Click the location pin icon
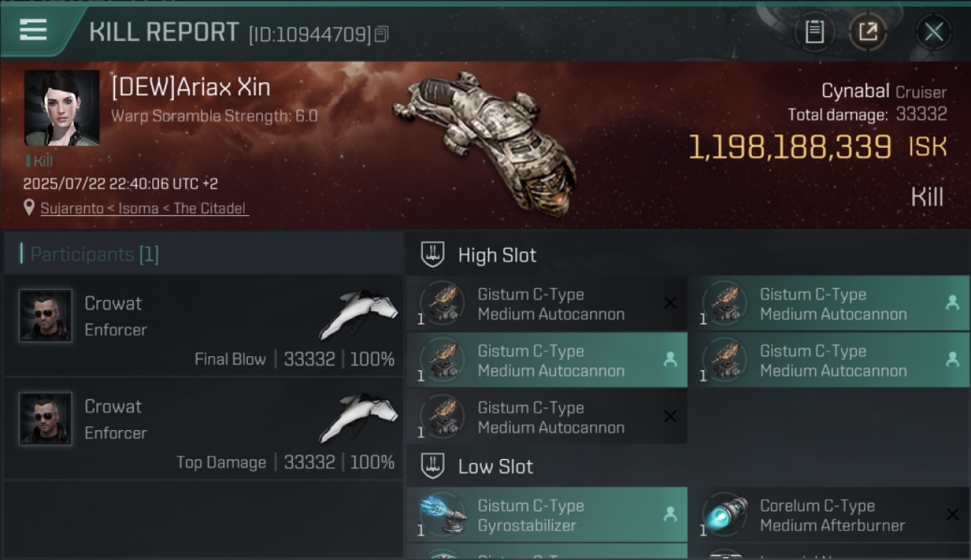 click(x=29, y=208)
